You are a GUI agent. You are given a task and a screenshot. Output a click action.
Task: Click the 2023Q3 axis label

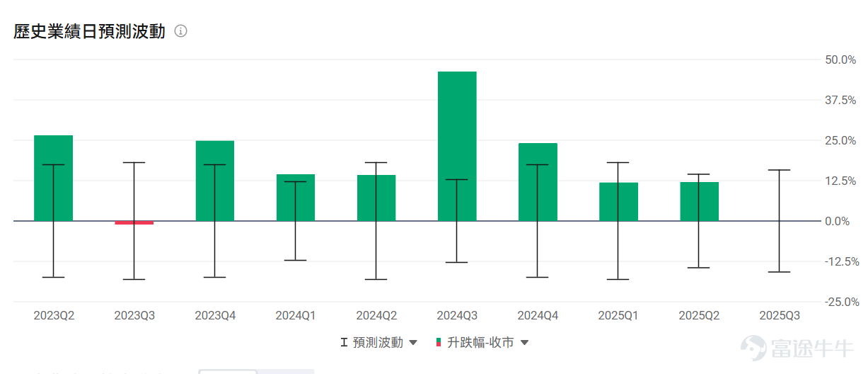[x=134, y=316]
